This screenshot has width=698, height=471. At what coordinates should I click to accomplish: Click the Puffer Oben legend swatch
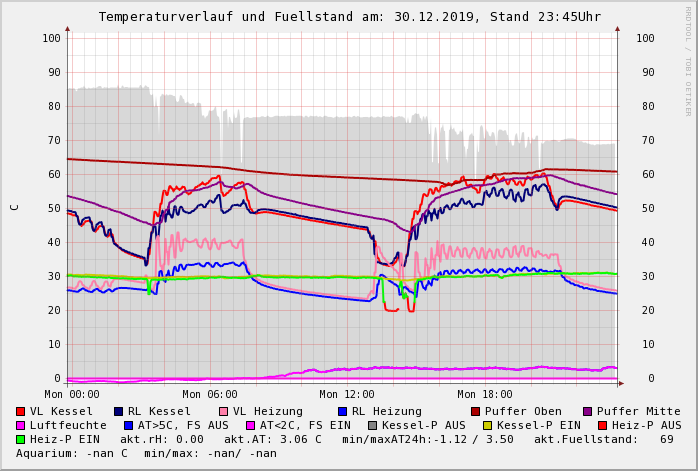pyautogui.click(x=475, y=411)
